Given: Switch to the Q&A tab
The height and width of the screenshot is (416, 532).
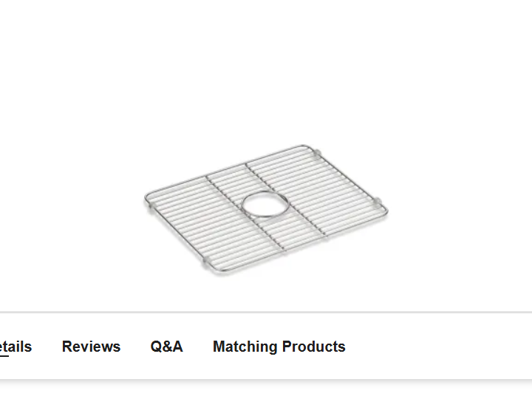Looking at the screenshot, I should [x=166, y=347].
